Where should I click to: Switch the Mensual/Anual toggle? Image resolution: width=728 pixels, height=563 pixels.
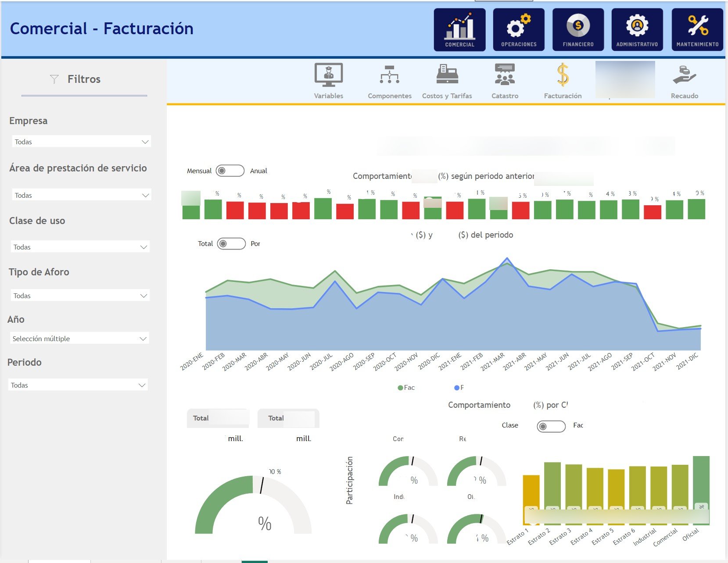pyautogui.click(x=230, y=171)
